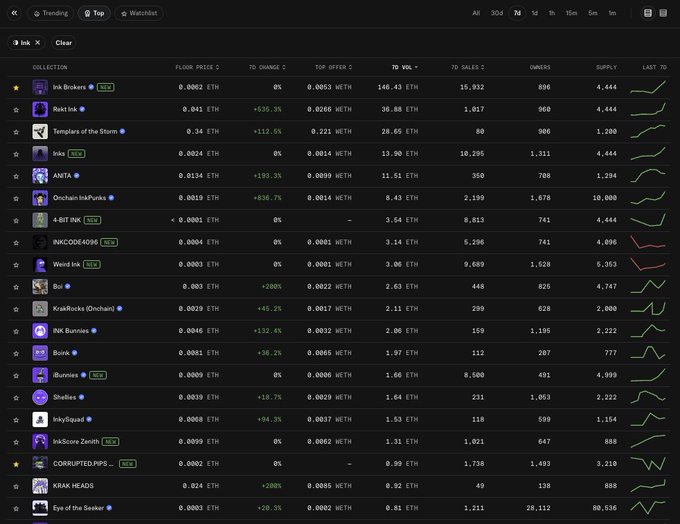Open Onchain InkPunks thumbnail
This screenshot has width=680, height=524.
(x=40, y=198)
